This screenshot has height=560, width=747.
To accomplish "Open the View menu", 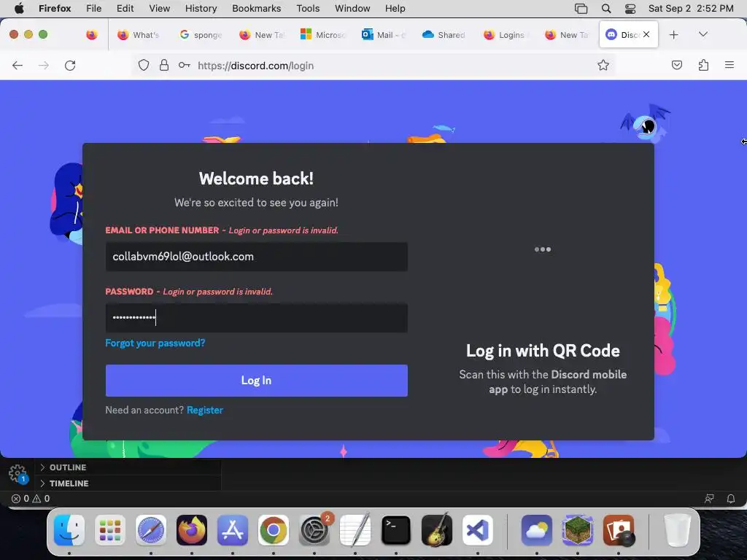I will click(x=159, y=8).
